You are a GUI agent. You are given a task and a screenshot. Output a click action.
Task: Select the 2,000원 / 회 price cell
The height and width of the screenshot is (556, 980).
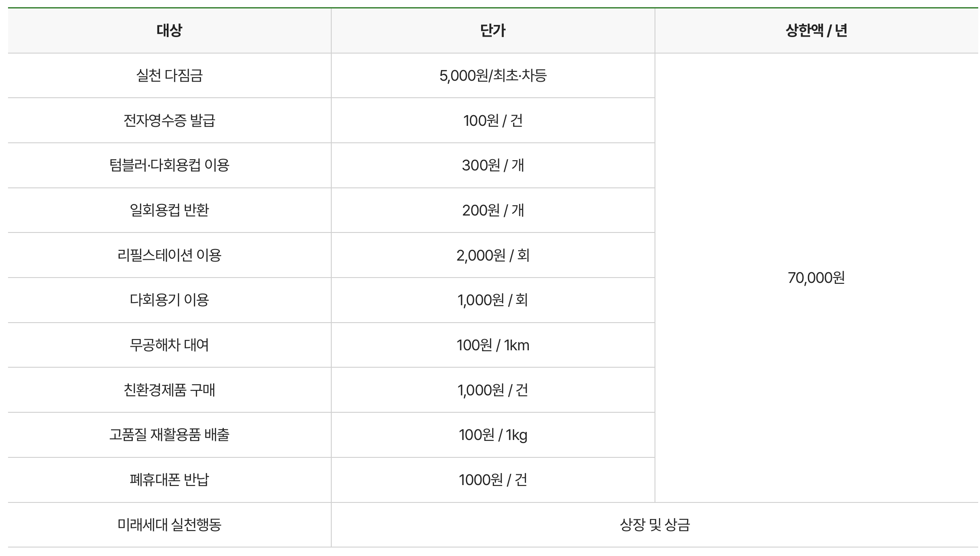[493, 255]
